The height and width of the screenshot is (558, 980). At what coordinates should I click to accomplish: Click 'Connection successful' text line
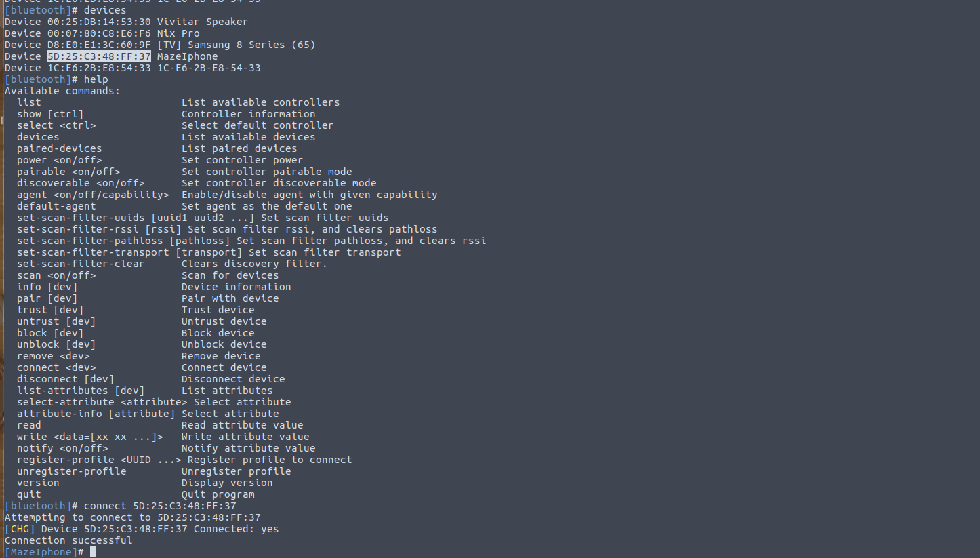pos(68,540)
